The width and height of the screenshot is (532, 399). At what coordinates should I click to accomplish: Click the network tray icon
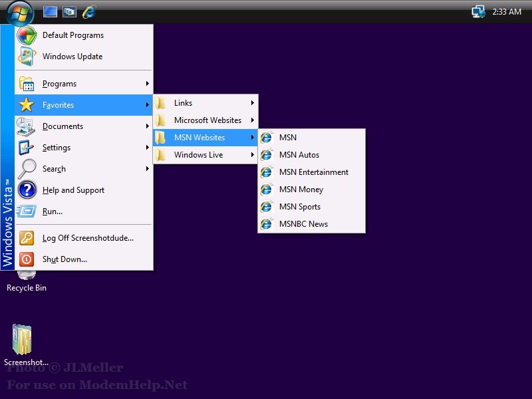tap(478, 12)
